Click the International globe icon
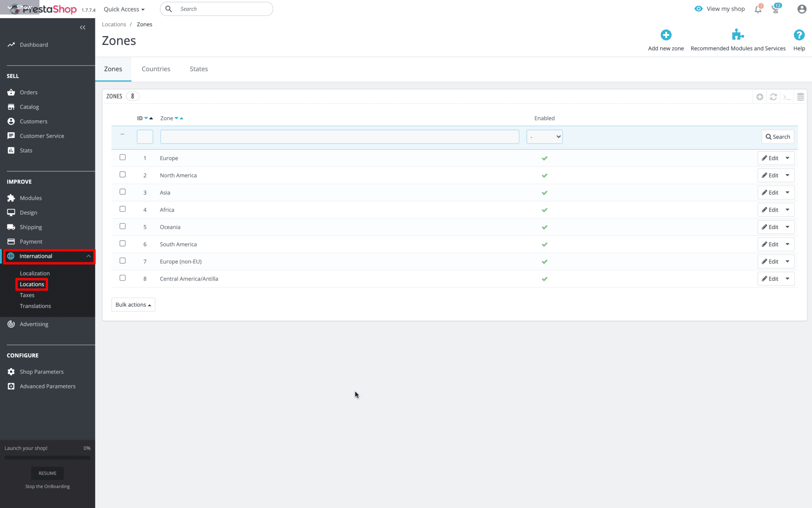Viewport: 812px width, 508px height. click(x=11, y=256)
